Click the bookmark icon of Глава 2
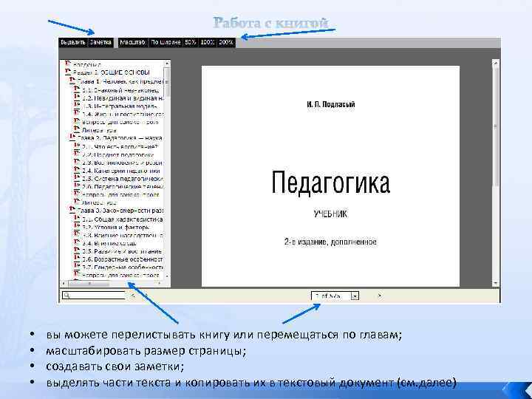 point(72,137)
